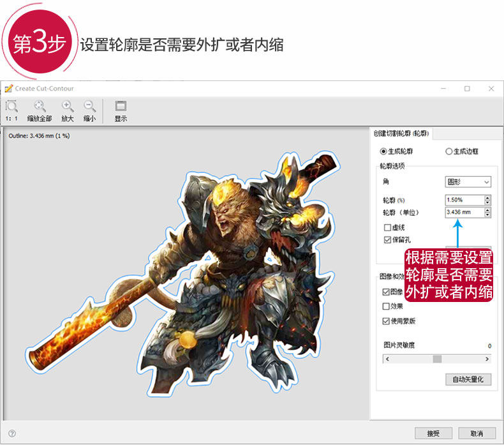Click the 自动矢量化 button
This screenshot has width=504, height=445.
point(468,379)
